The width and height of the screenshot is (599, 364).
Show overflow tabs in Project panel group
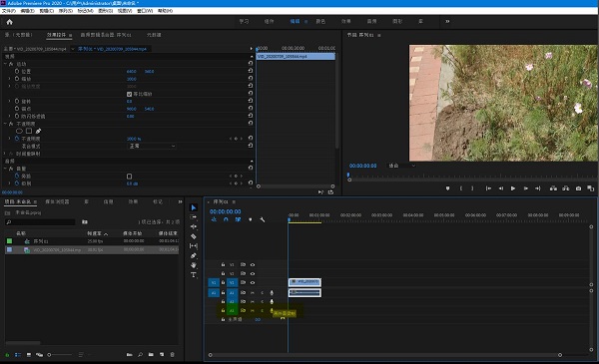point(180,201)
